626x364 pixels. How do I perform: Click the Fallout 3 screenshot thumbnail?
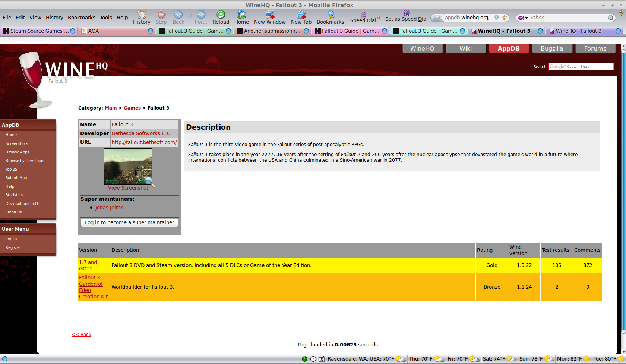[x=128, y=167]
